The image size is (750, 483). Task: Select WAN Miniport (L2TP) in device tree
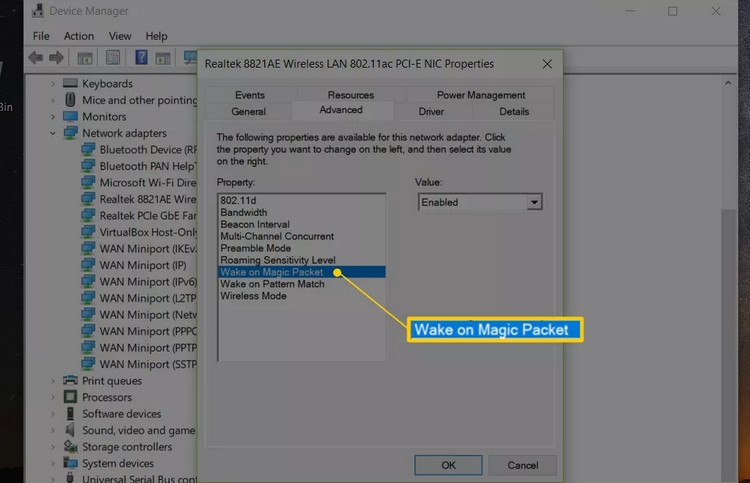[x=147, y=298]
